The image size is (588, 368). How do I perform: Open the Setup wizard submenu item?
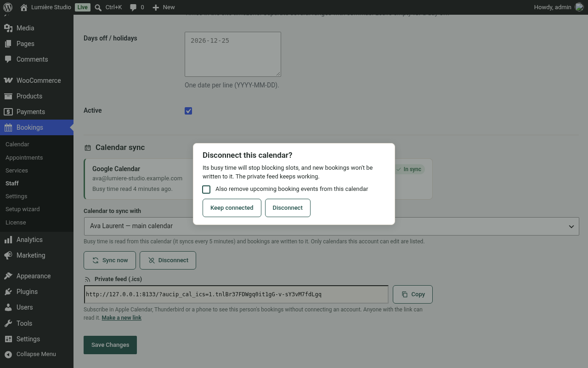(x=23, y=209)
